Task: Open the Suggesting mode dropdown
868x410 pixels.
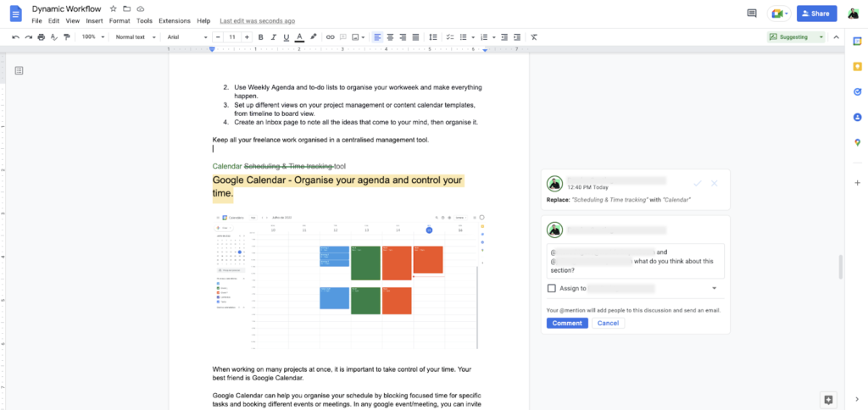Action: [796, 37]
